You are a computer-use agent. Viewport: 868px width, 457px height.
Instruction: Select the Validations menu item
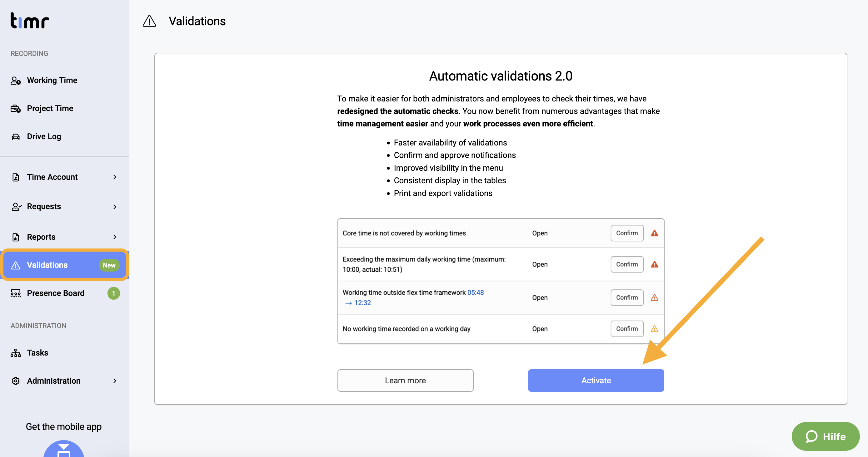point(64,265)
